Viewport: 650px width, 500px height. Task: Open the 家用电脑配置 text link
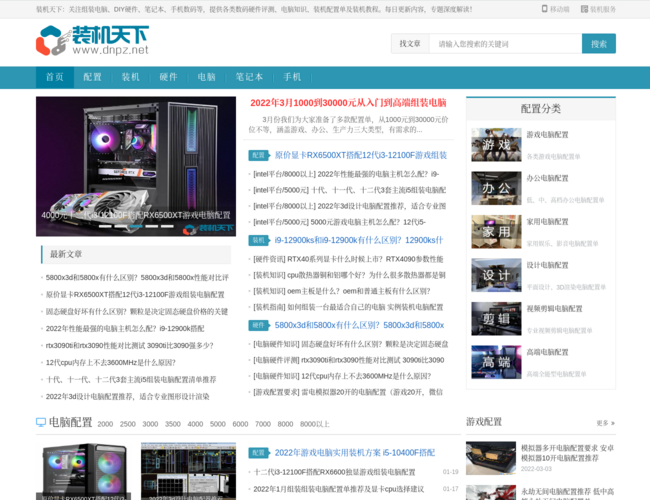click(x=547, y=222)
